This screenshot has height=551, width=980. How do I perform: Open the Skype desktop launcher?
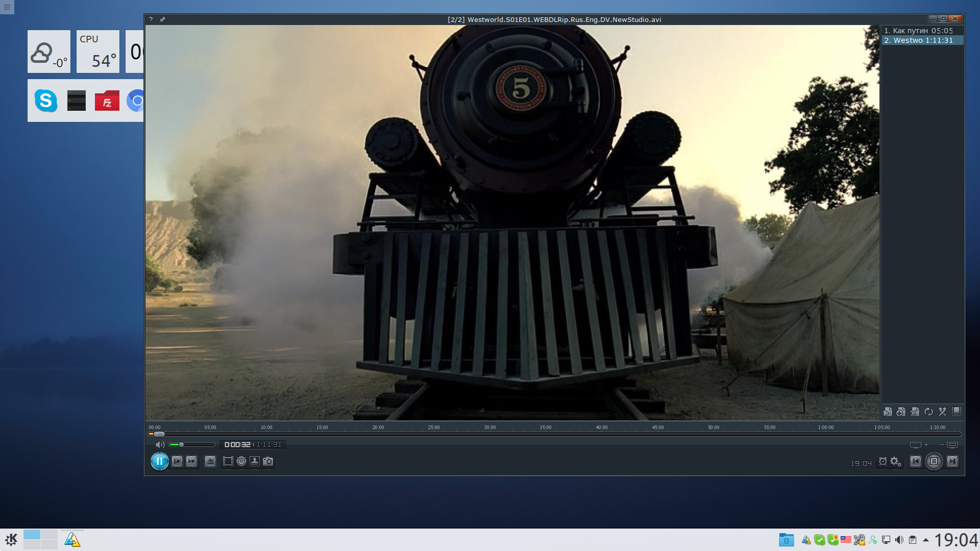46,101
